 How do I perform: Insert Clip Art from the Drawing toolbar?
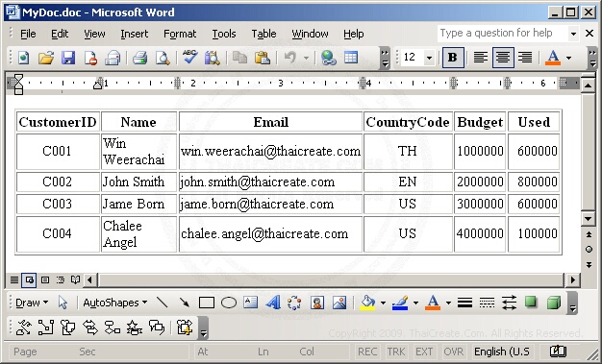pos(317,303)
